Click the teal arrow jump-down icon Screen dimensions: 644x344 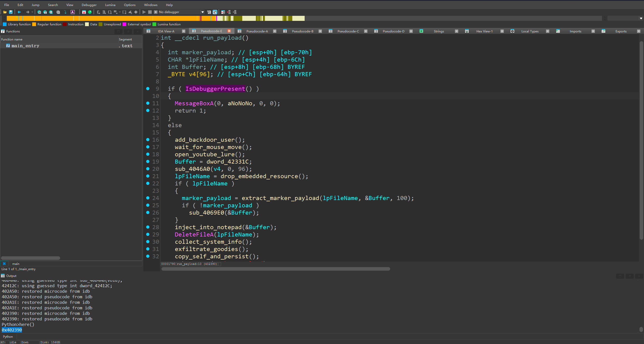pos(65,12)
